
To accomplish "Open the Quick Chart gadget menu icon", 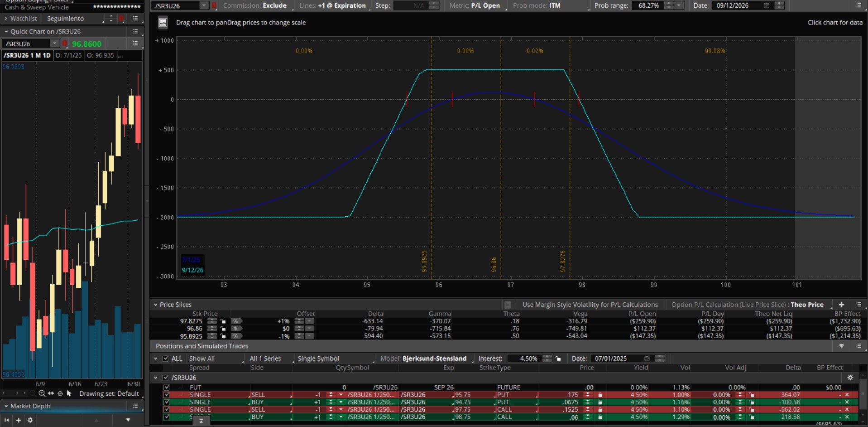I will pyautogui.click(x=135, y=31).
